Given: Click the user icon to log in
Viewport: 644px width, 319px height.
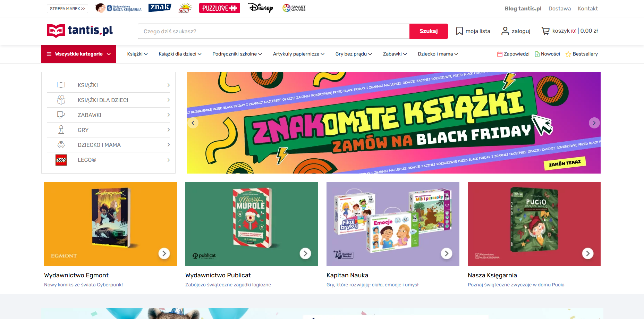Looking at the screenshot, I should tap(505, 31).
